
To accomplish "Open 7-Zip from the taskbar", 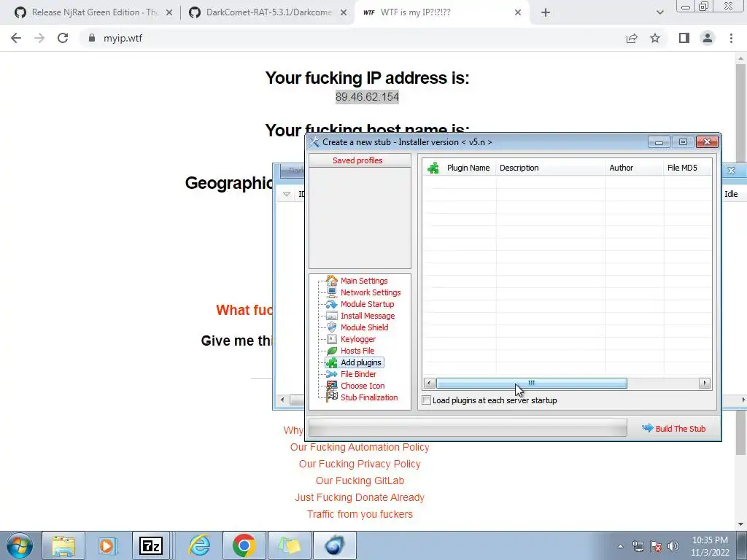I will click(151, 545).
